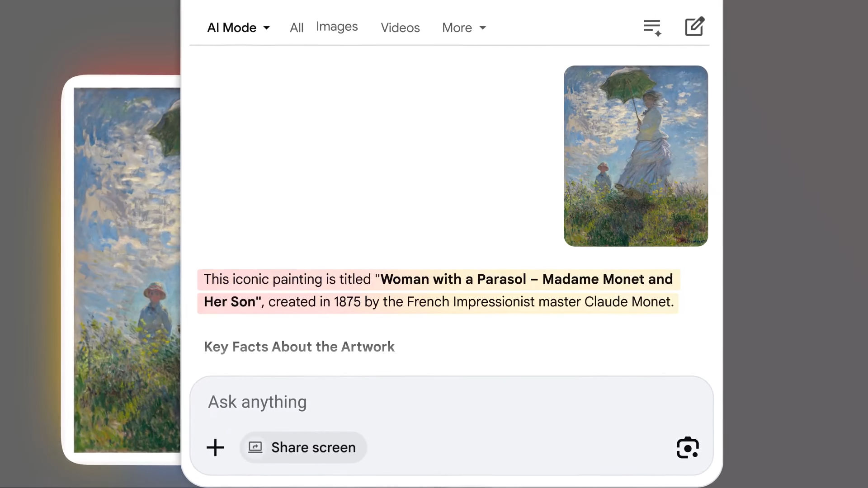This screenshot has width=868, height=488.
Task: Open the Monet painting thumbnail in chat
Action: (636, 156)
